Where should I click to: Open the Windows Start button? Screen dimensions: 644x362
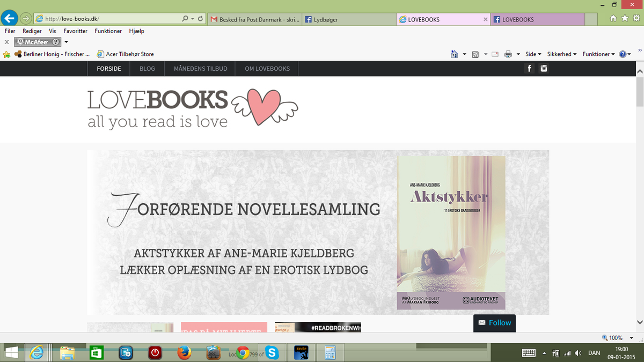[11, 353]
